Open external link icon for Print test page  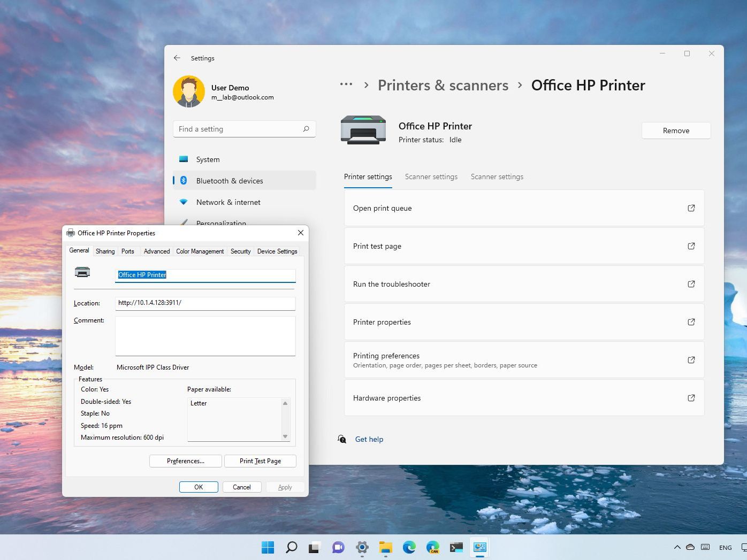pyautogui.click(x=691, y=246)
